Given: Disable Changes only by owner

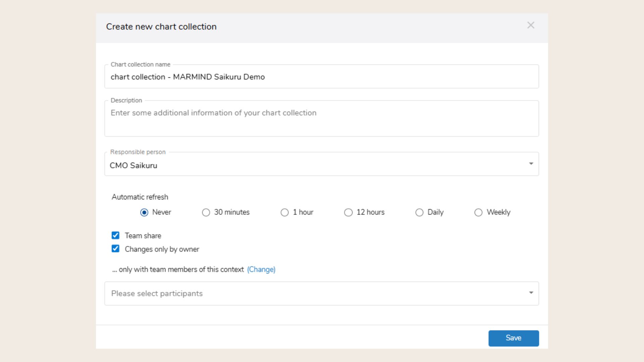Looking at the screenshot, I should 115,249.
